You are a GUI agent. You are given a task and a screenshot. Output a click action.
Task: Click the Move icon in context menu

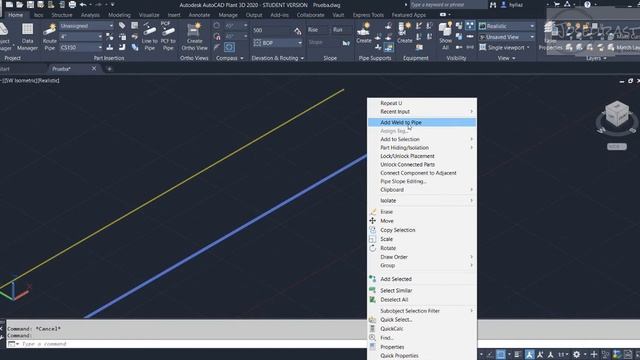point(372,220)
